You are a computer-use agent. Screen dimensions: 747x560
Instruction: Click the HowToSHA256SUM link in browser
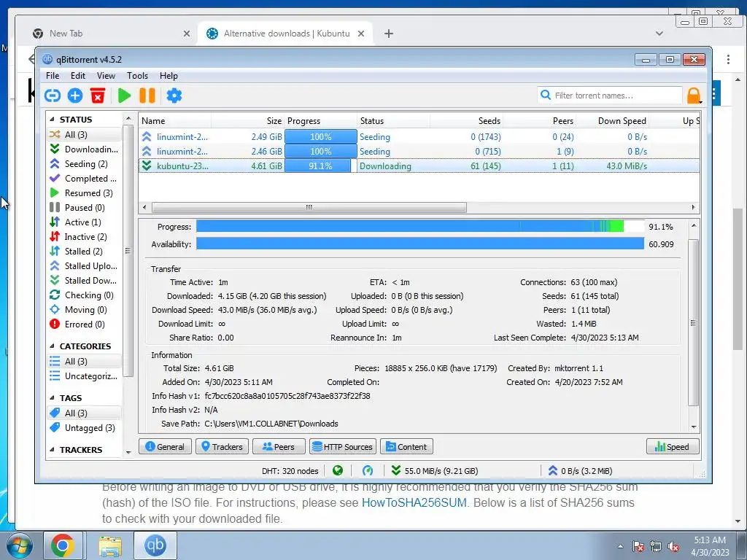(414, 503)
